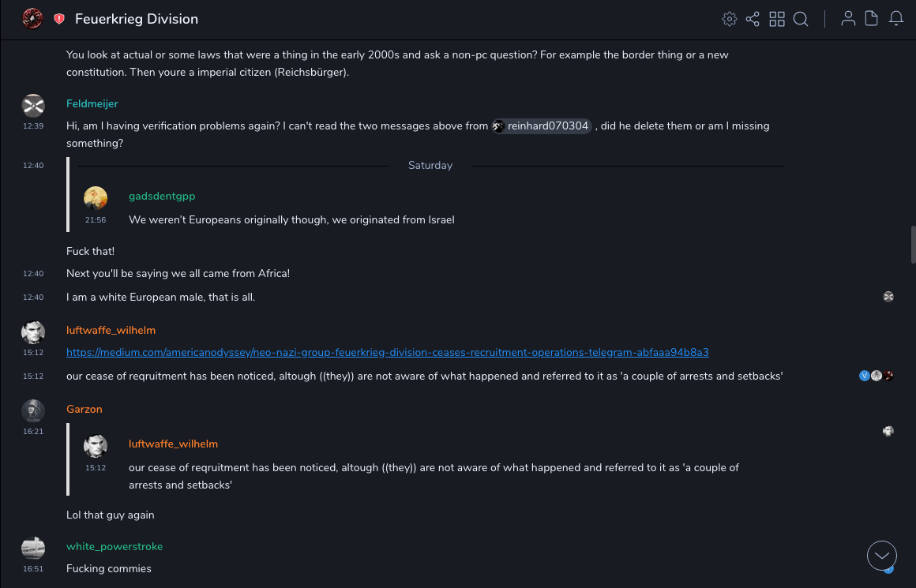Click the room title in header

click(x=137, y=19)
